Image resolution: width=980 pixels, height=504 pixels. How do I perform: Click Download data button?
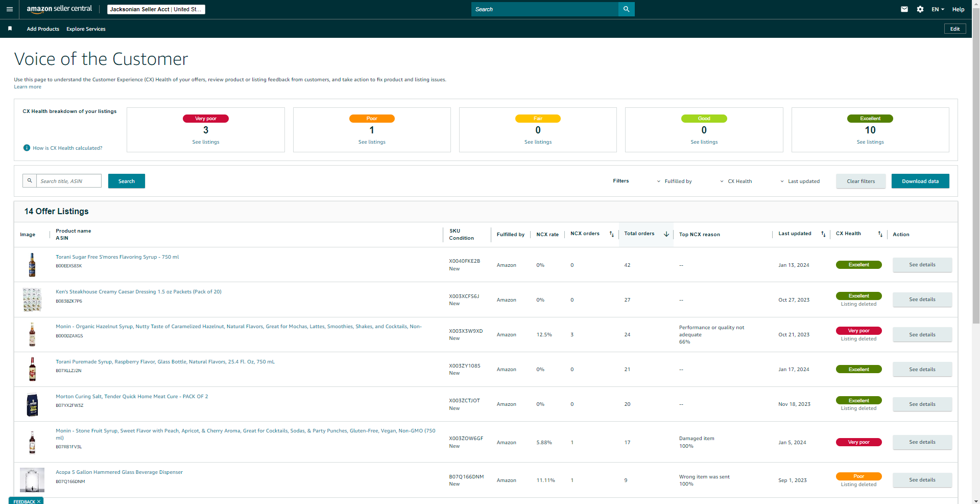(x=920, y=181)
